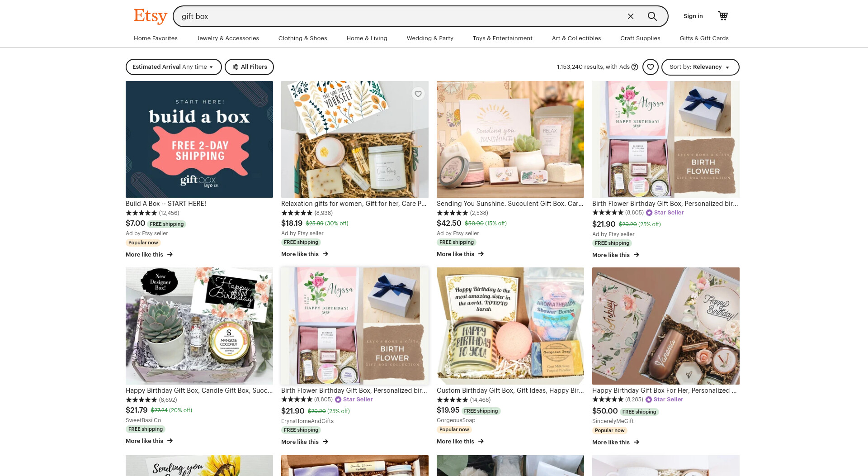
Task: Clear the search box text
Action: click(631, 16)
